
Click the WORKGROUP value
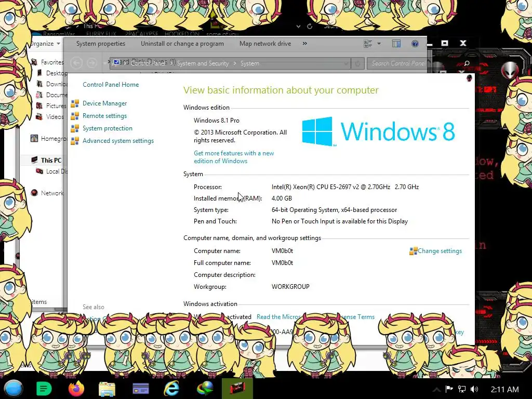click(290, 287)
